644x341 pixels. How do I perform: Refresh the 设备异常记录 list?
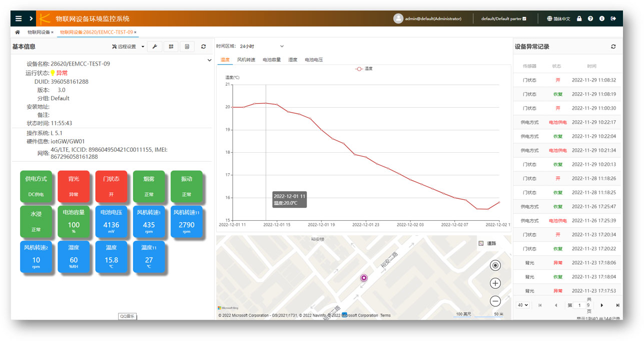pyautogui.click(x=613, y=47)
